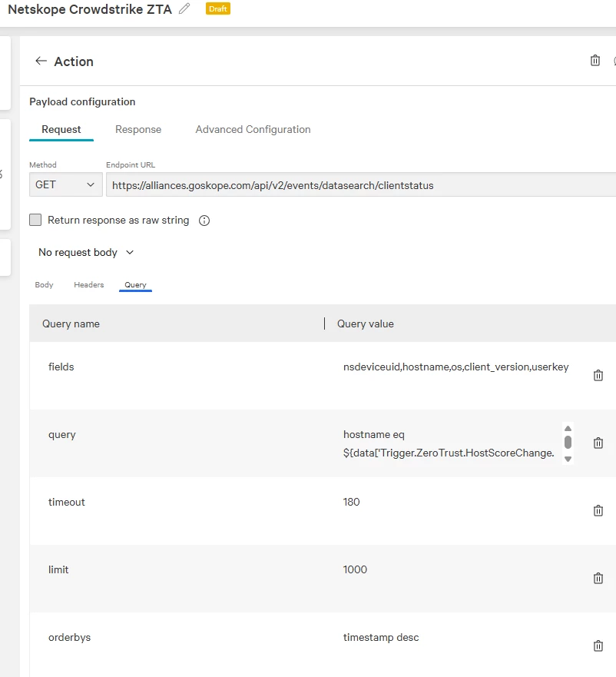Select the Query sub-tab
Screen dimensions: 616x677
[135, 285]
